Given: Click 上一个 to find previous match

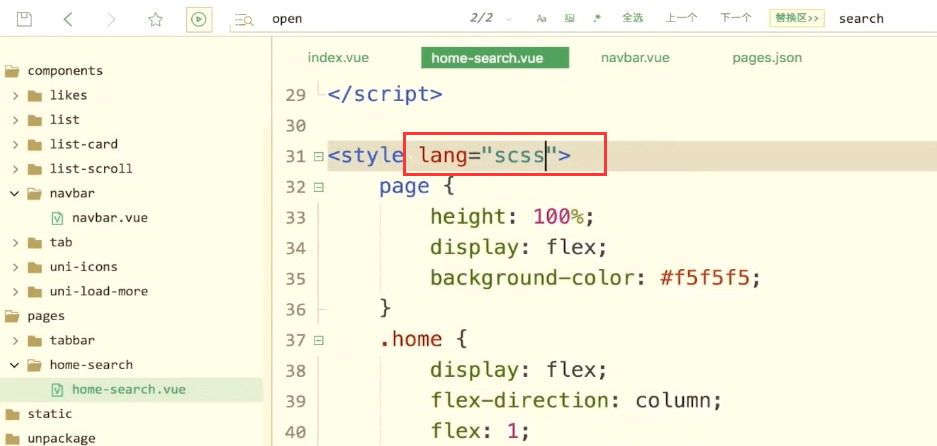Looking at the screenshot, I should (681, 18).
